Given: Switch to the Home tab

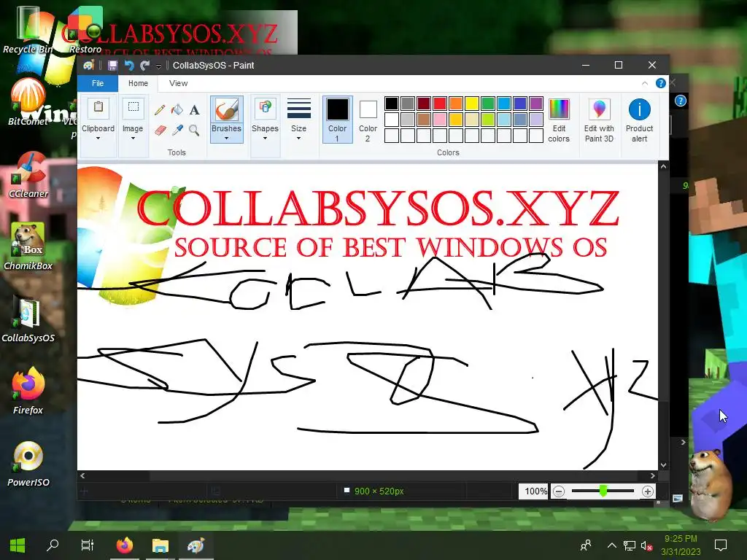Looking at the screenshot, I should 138,83.
